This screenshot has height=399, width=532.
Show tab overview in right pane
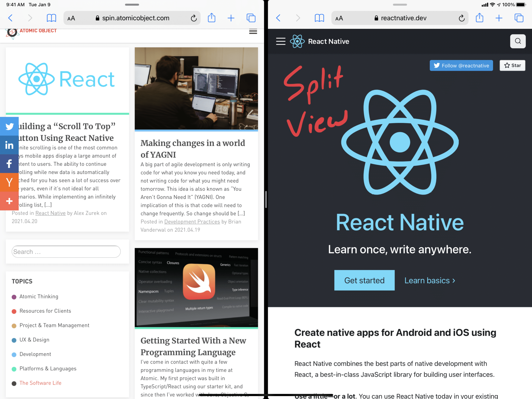(519, 18)
